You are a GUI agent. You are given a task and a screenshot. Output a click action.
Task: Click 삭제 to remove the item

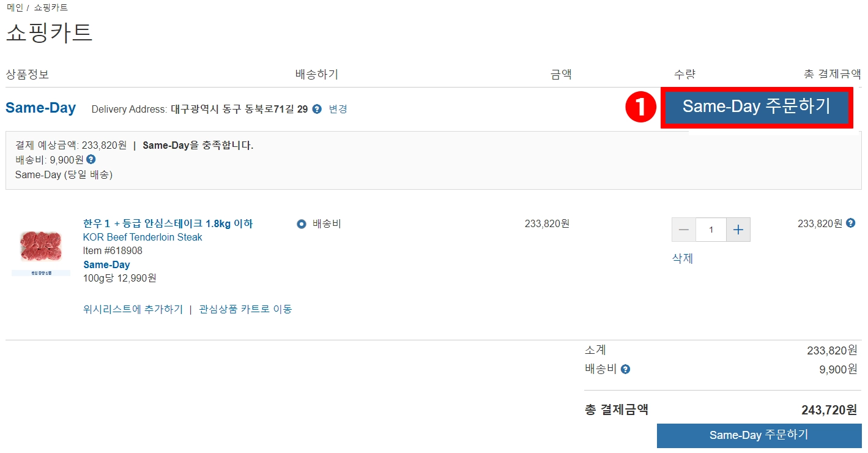click(x=683, y=258)
